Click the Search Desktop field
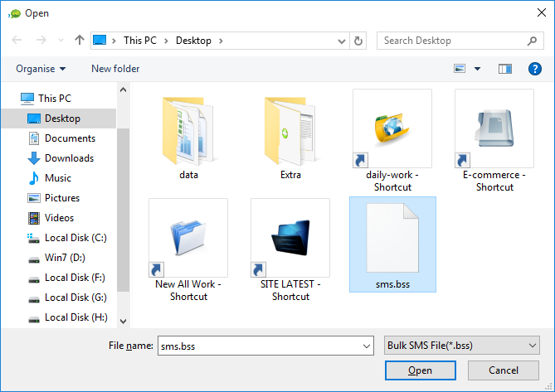 [x=460, y=41]
